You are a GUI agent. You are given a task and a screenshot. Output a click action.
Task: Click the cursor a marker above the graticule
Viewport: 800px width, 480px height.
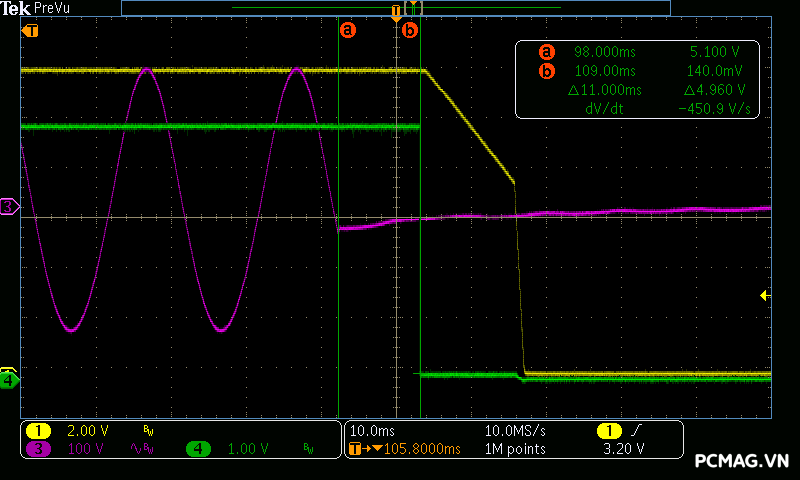tap(348, 30)
